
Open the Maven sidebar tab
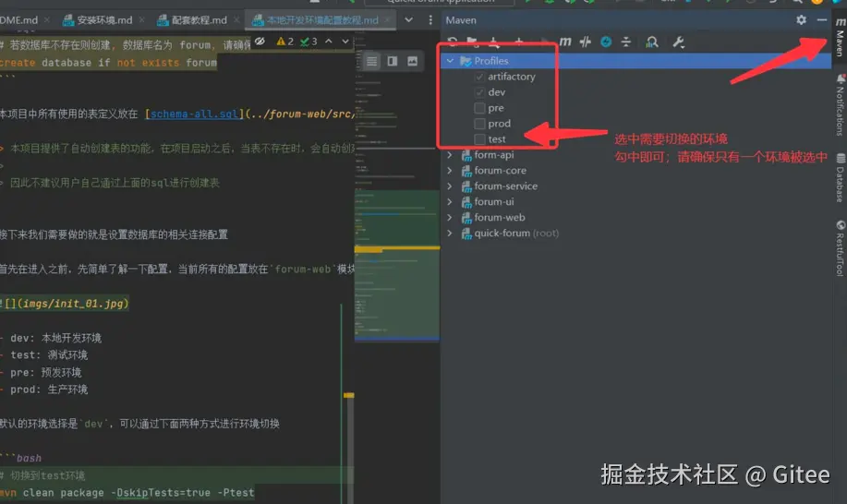(x=840, y=37)
